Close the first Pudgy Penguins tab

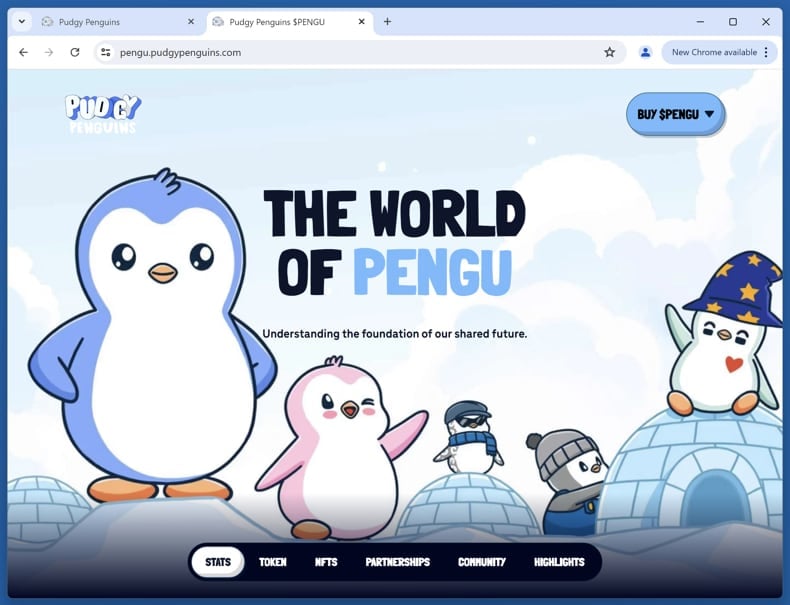191,22
